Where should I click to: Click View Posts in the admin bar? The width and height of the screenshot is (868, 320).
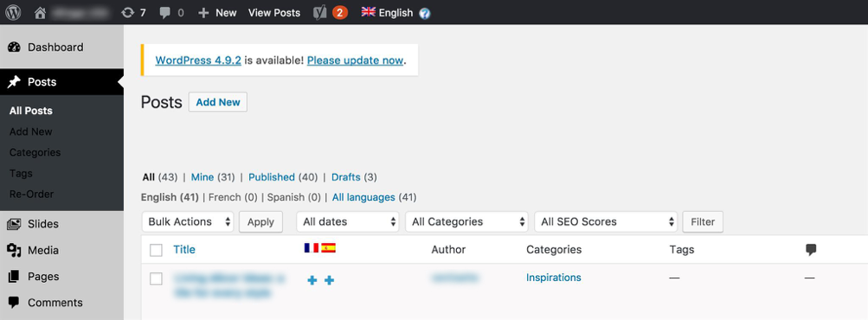(x=274, y=13)
